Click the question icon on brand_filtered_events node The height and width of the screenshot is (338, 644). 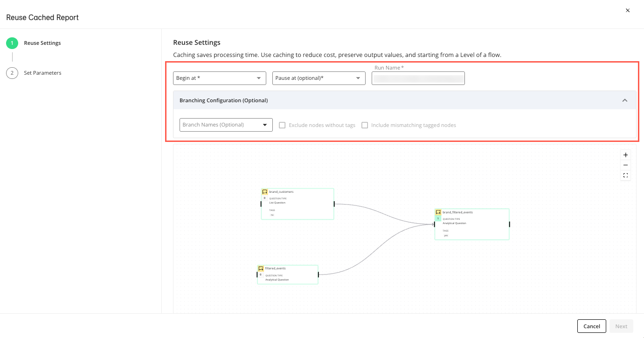click(438, 212)
